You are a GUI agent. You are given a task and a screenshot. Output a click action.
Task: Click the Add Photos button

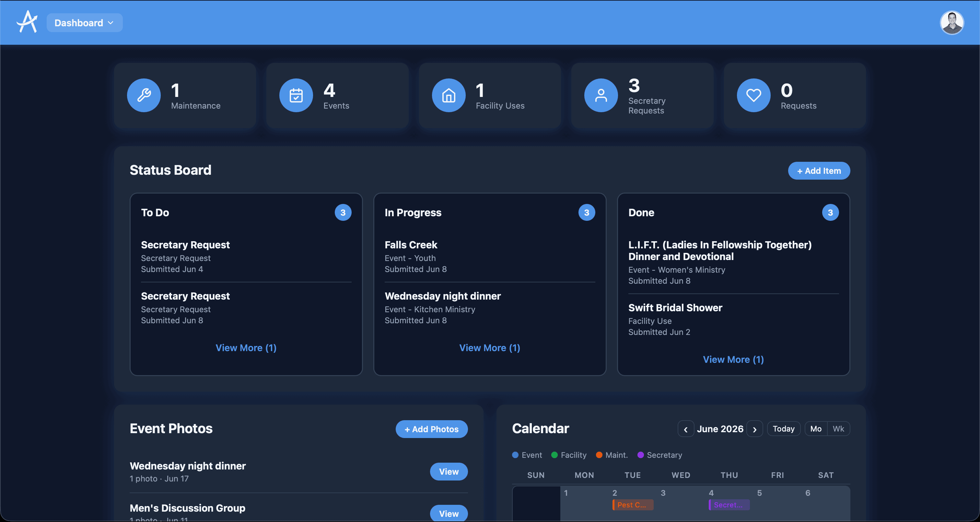(x=431, y=429)
